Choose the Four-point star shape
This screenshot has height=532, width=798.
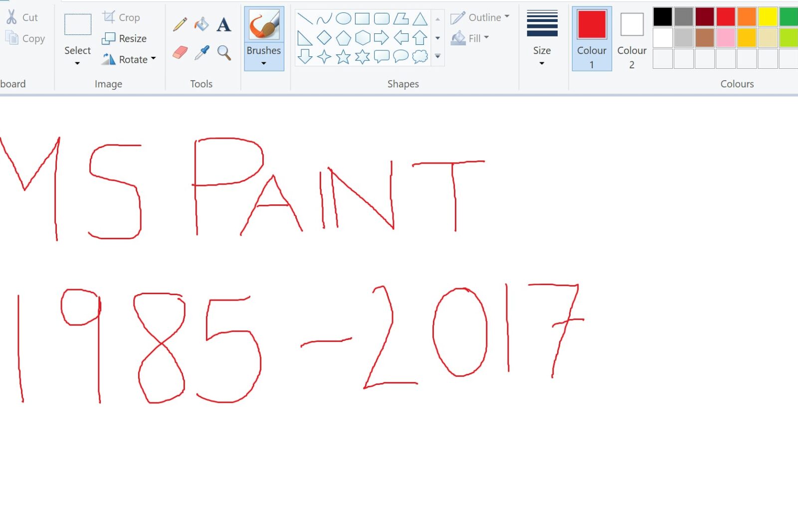pos(324,57)
